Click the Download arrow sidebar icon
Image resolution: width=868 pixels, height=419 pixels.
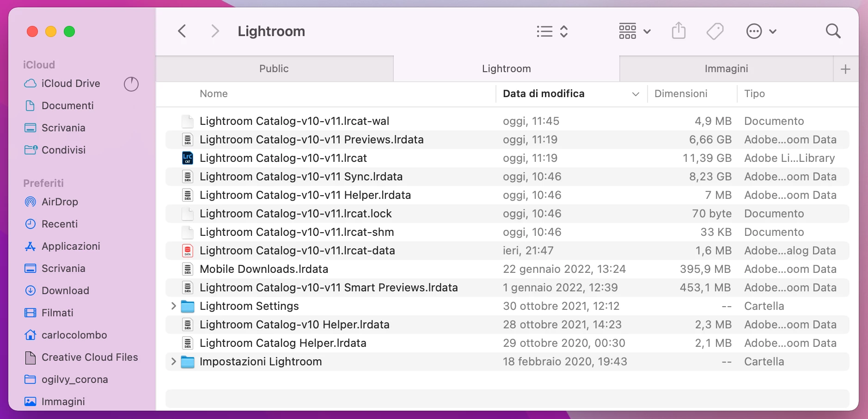(x=30, y=290)
